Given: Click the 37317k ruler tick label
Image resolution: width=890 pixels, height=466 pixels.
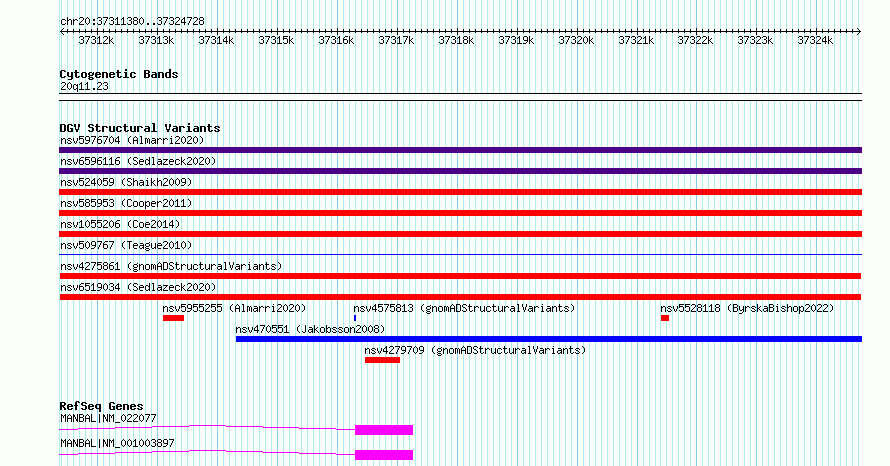Looking at the screenshot, I should pyautogui.click(x=396, y=41).
